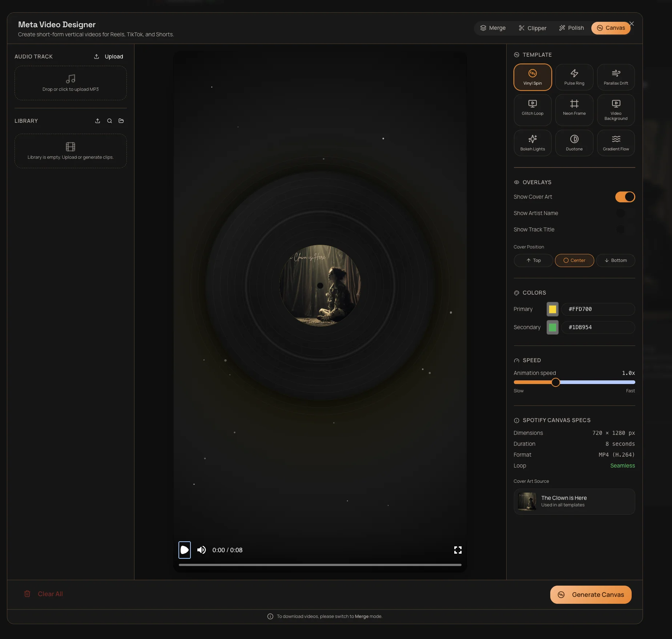Click the music note upload dropzone
Image resolution: width=672 pixels, height=639 pixels.
coord(71,83)
